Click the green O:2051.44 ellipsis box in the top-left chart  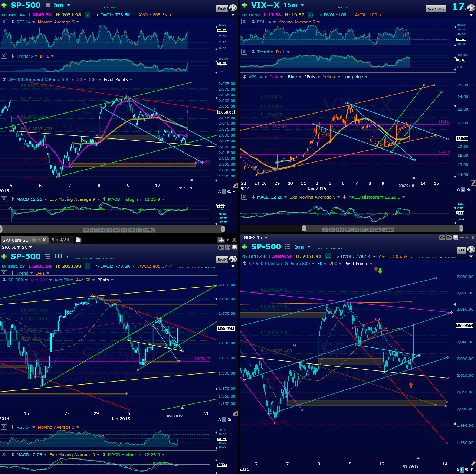click(88, 15)
